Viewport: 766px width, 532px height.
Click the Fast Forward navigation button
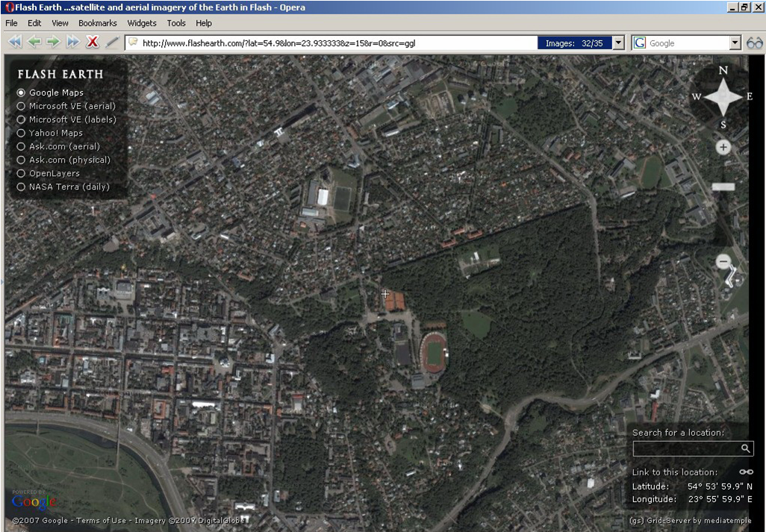72,43
